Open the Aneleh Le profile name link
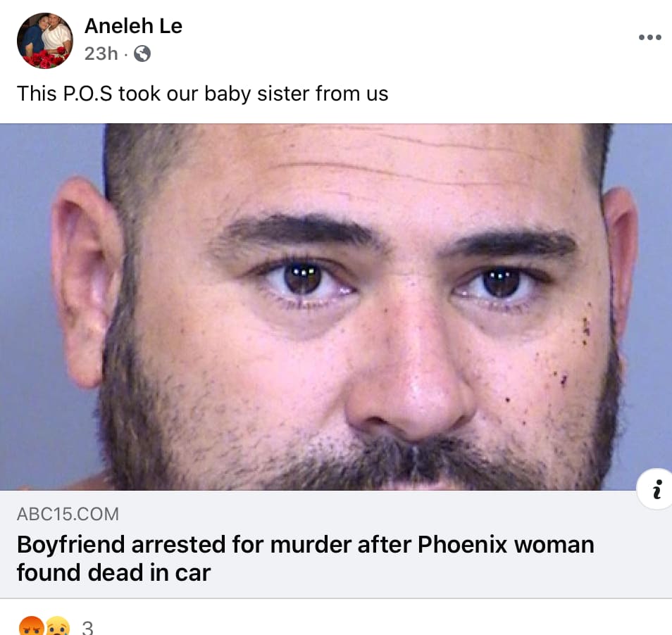 point(133,26)
